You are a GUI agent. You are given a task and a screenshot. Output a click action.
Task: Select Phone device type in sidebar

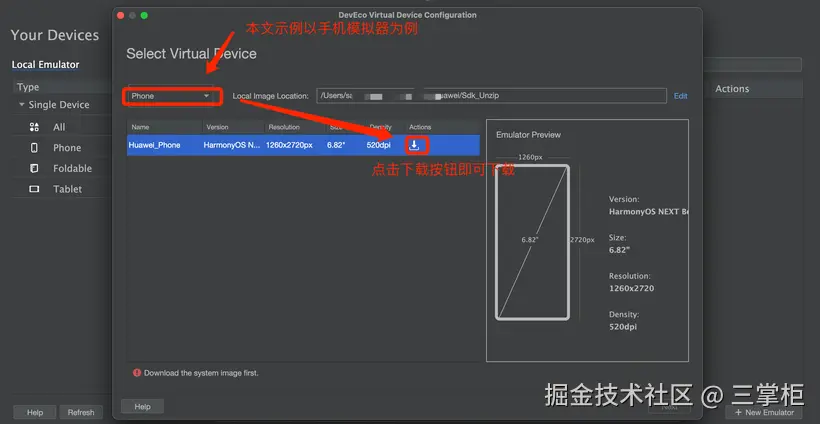coord(67,148)
